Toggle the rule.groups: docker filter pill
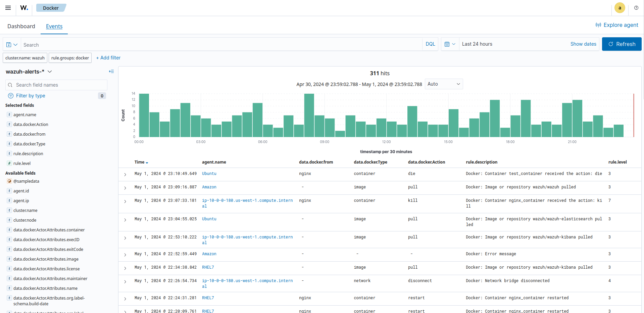The width and height of the screenshot is (644, 313). pyautogui.click(x=70, y=58)
